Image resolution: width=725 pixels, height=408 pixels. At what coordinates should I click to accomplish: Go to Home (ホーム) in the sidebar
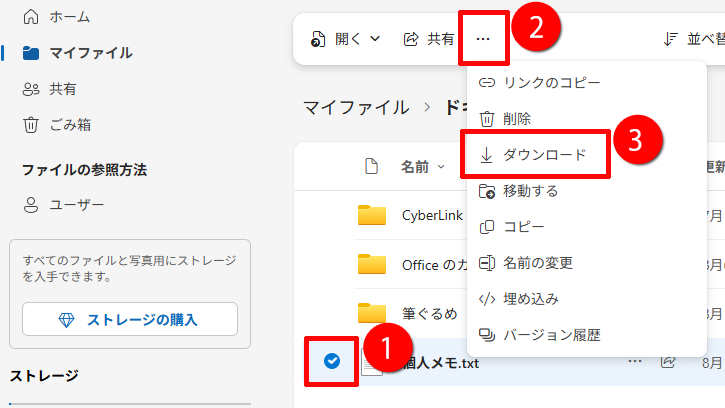(56, 17)
